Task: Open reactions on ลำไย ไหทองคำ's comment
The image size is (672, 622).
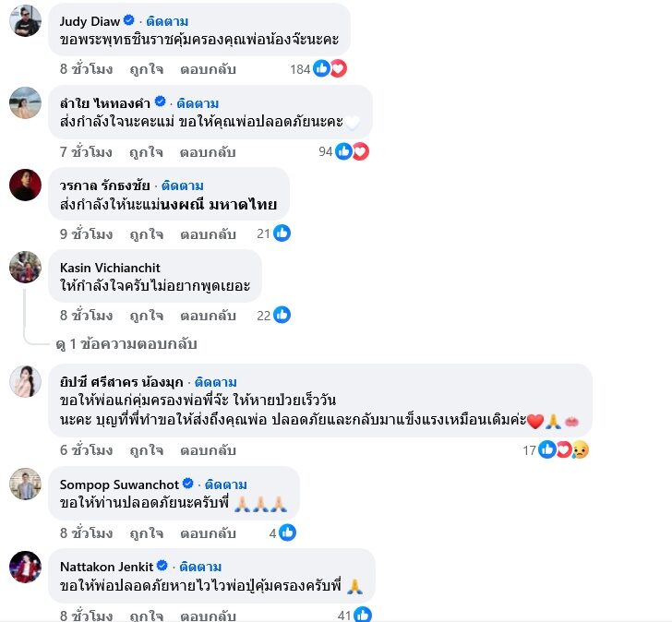Action: (352, 151)
